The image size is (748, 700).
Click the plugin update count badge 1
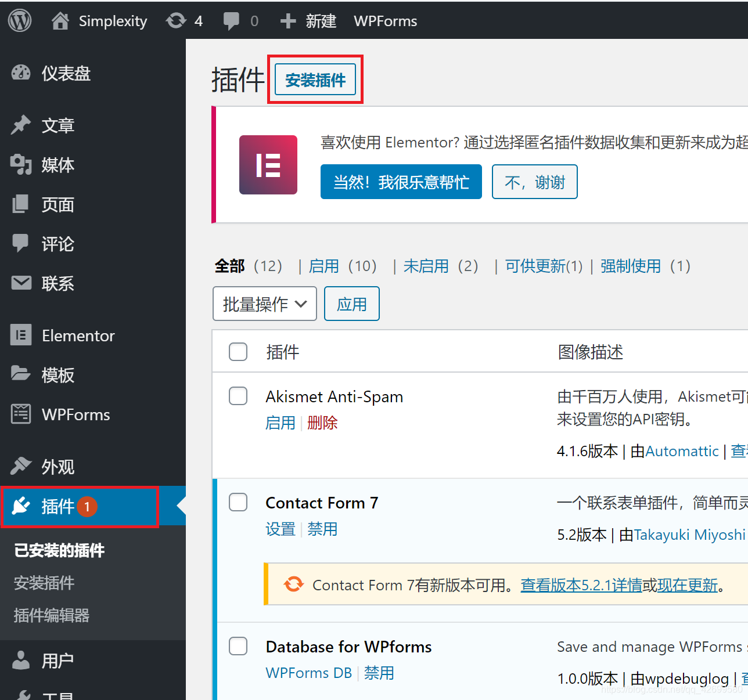coord(87,507)
